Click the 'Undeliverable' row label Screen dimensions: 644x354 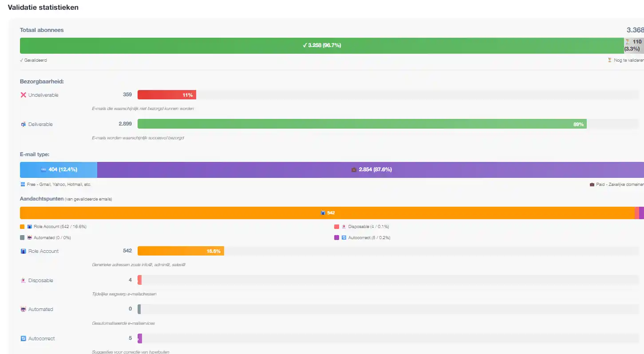point(43,95)
